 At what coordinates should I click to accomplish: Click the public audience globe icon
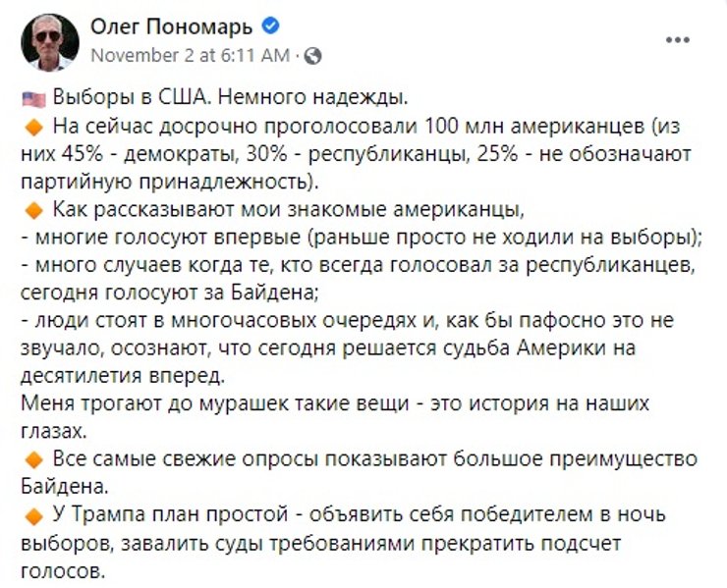316,56
